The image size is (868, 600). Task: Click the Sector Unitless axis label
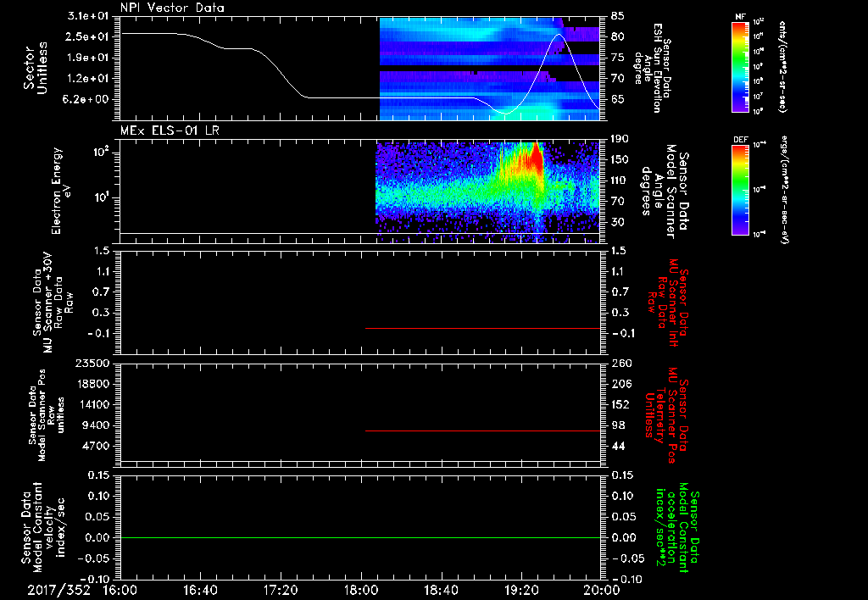tap(36, 68)
